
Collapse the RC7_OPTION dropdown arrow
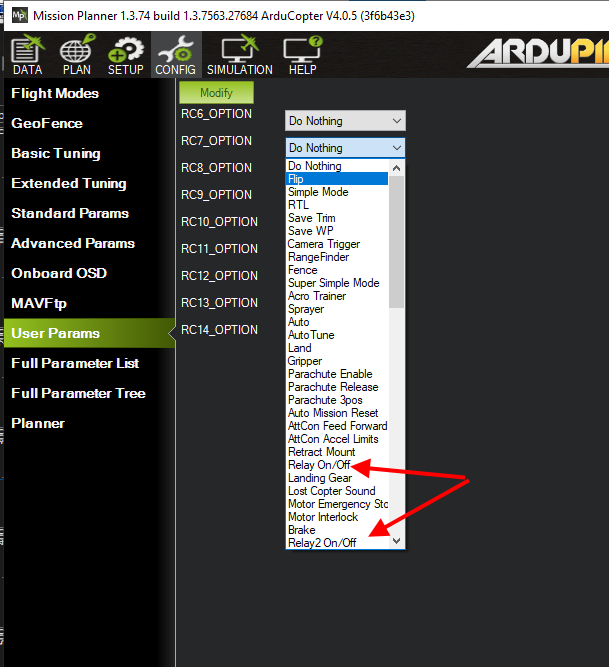point(397,148)
